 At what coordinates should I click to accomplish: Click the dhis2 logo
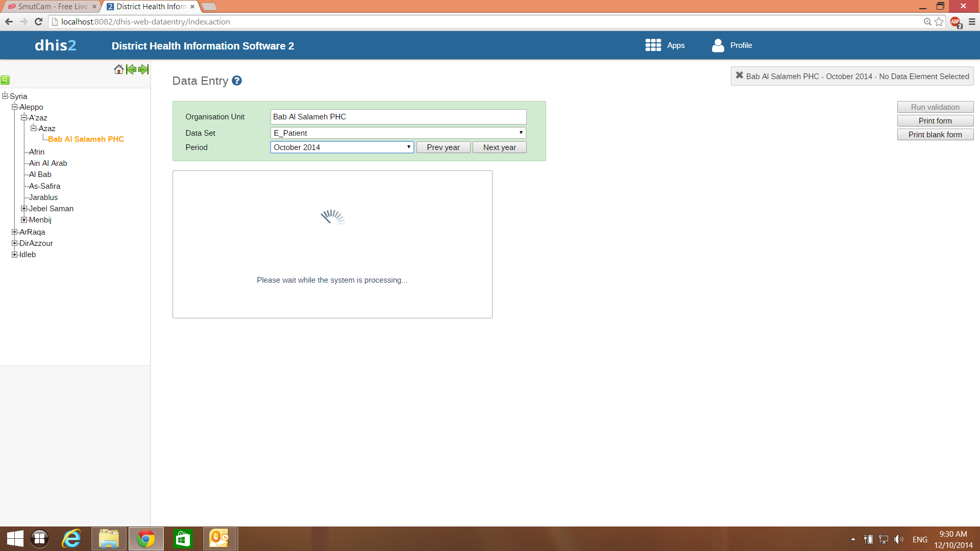tap(55, 45)
